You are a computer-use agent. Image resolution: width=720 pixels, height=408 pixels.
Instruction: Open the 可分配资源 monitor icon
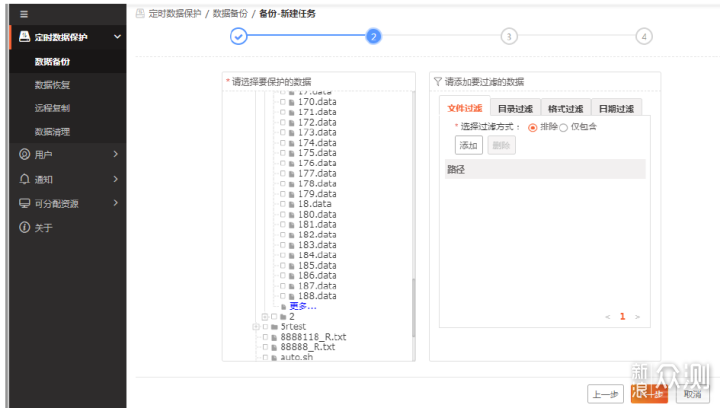[24, 203]
